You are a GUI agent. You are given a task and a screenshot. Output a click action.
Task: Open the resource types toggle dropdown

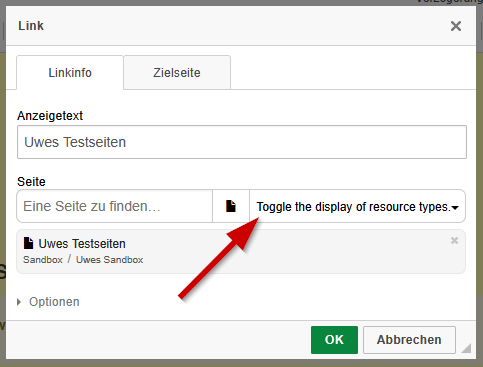(x=357, y=206)
